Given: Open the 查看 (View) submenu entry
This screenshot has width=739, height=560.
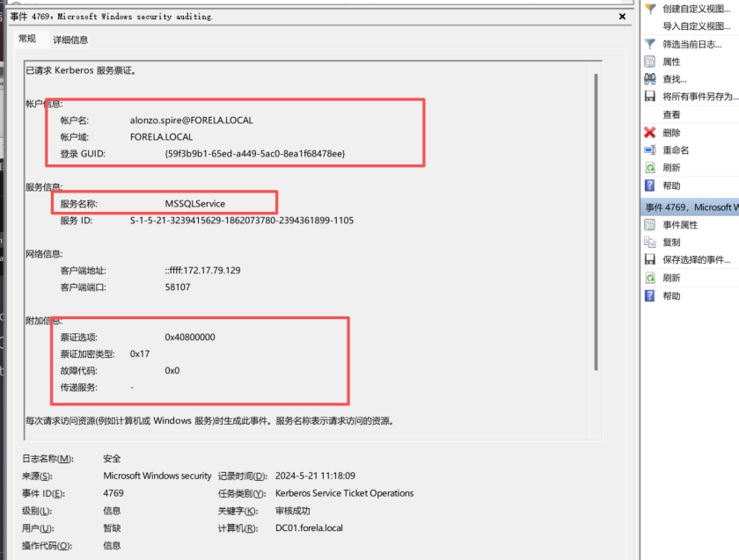Looking at the screenshot, I should click(671, 114).
